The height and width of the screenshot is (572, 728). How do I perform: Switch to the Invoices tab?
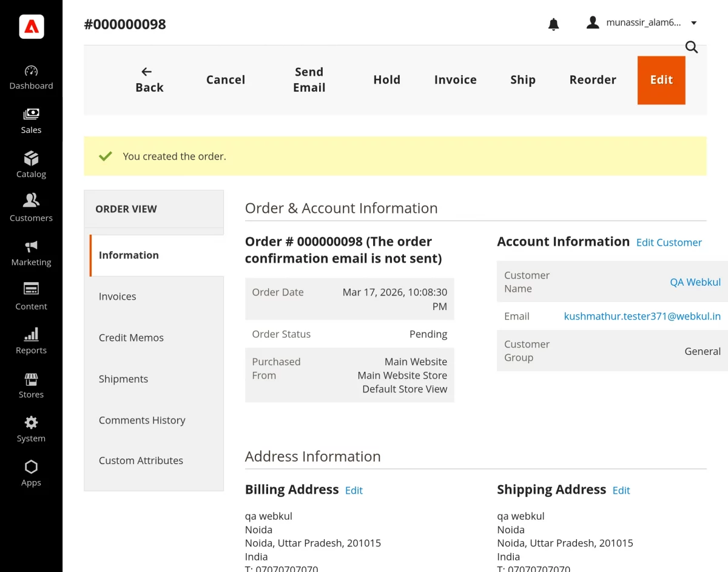(x=117, y=296)
